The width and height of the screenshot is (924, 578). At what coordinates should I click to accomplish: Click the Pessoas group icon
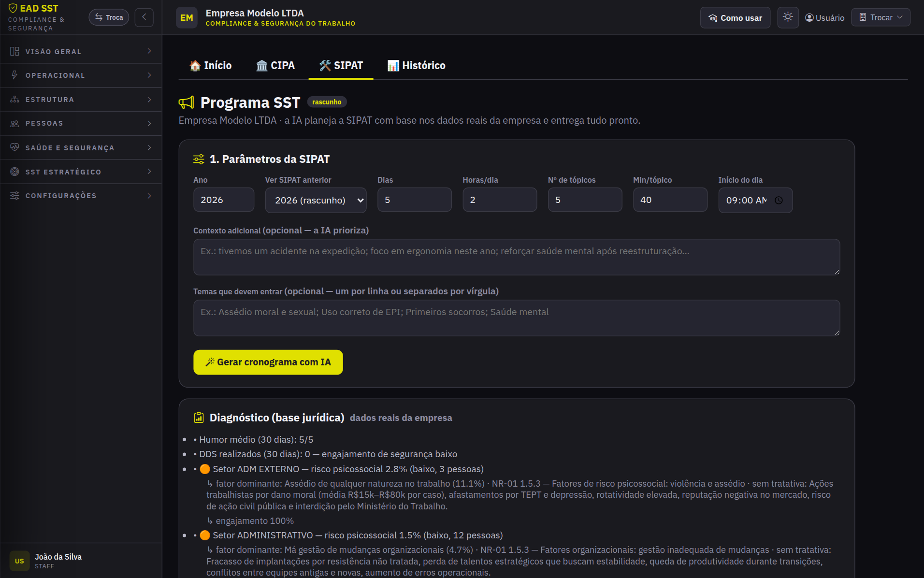coord(14,123)
